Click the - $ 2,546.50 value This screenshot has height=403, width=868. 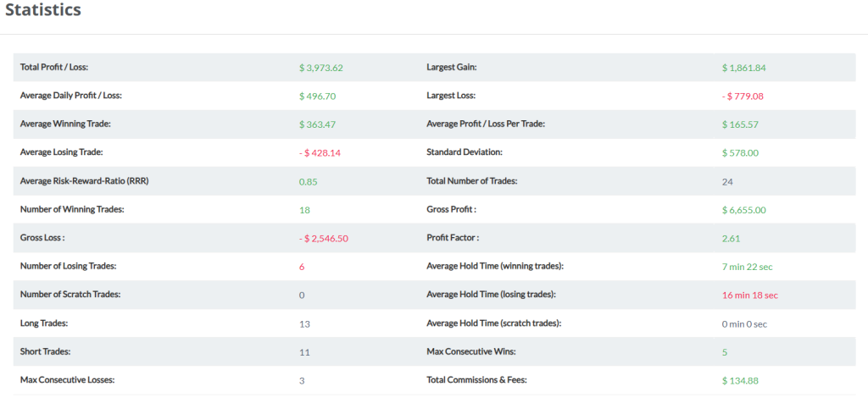[323, 238]
